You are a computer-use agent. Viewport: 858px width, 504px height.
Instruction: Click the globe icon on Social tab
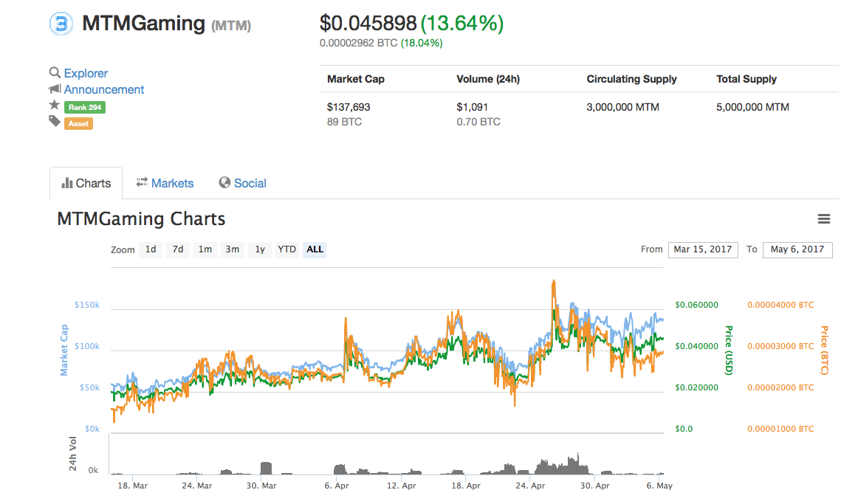click(x=224, y=182)
